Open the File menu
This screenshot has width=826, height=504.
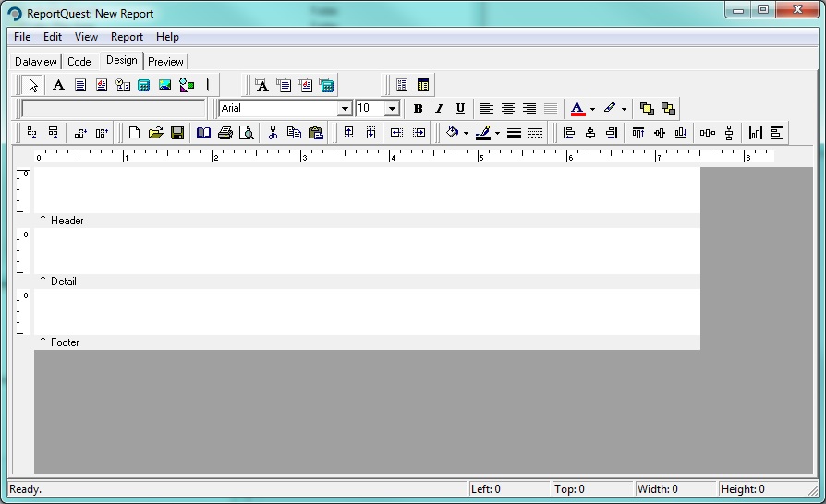[x=22, y=37]
